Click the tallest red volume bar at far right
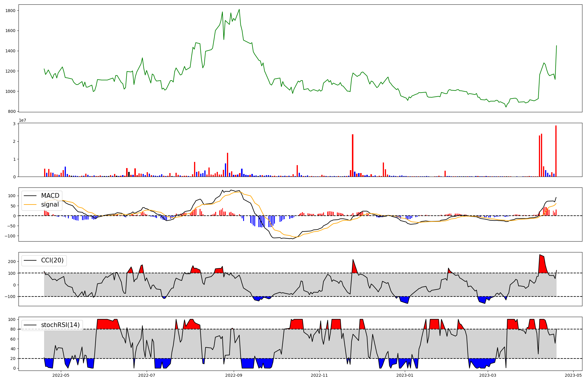This screenshot has height=382, width=588. click(x=556, y=151)
